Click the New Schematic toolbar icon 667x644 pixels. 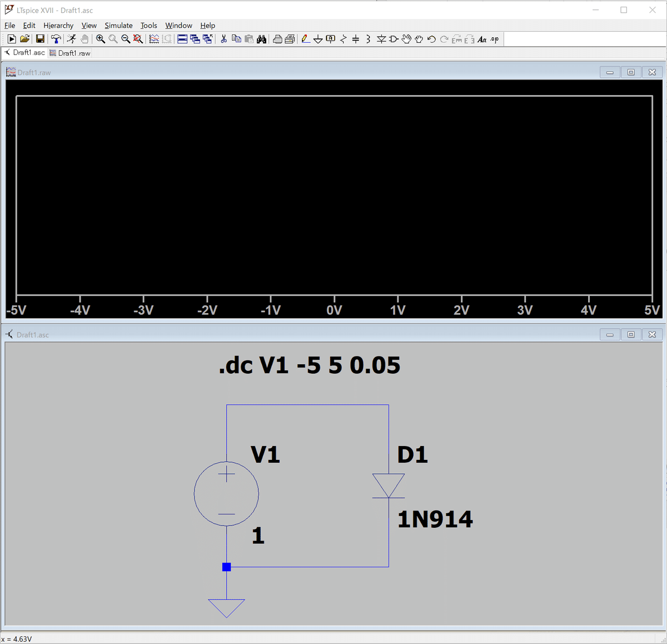click(x=11, y=39)
